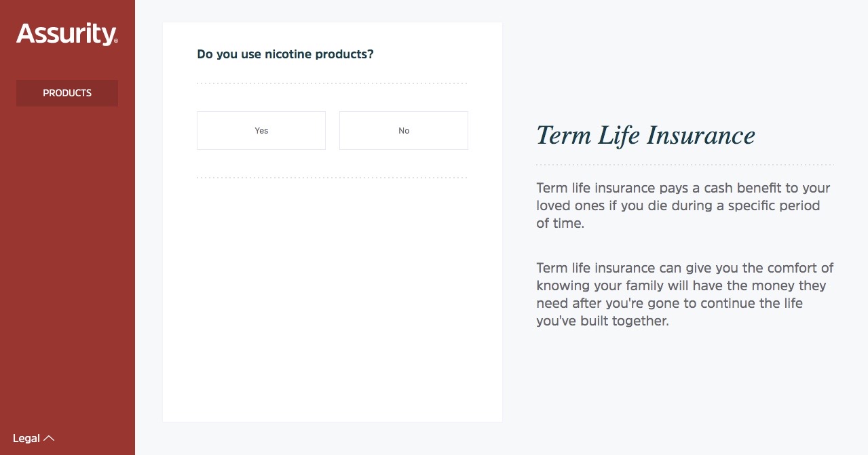Click the Term Life Insurance italic heading
The image size is (868, 455).
tap(645, 135)
